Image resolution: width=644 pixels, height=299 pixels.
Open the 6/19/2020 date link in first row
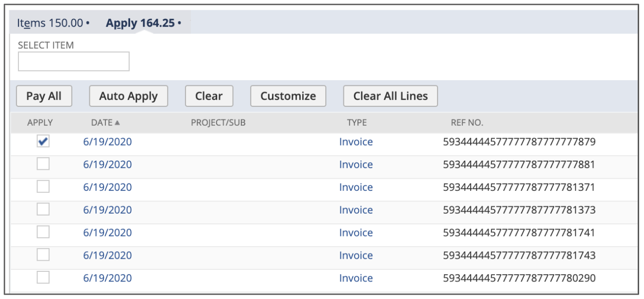tap(107, 142)
